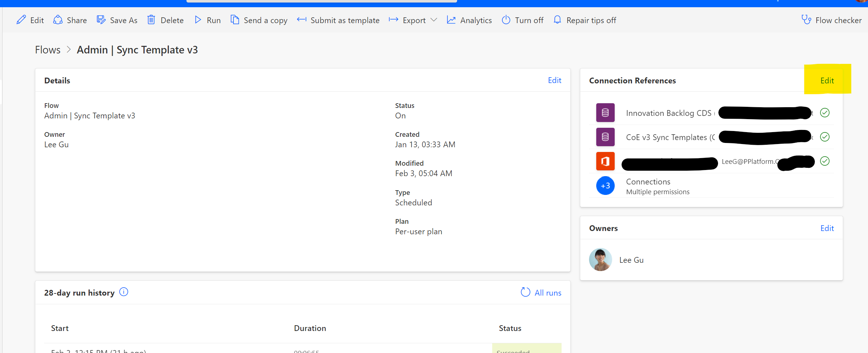Open the run history info tooltip icon
The height and width of the screenshot is (353, 868).
[x=123, y=292]
